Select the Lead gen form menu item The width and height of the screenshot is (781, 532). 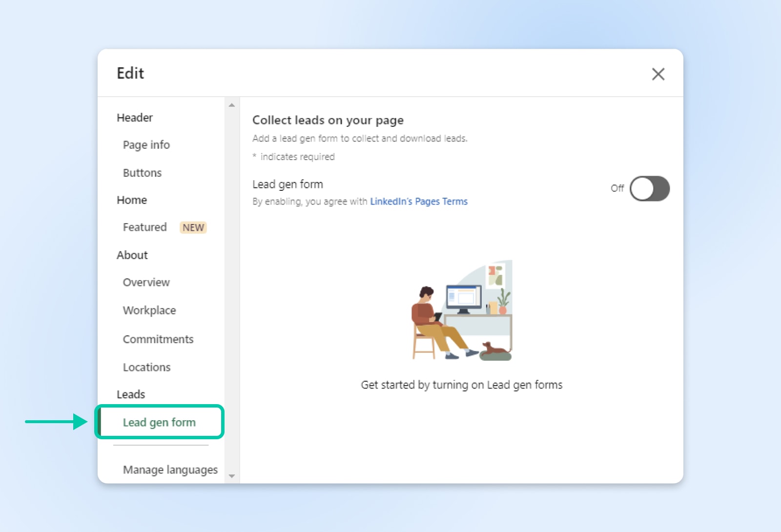coord(159,422)
